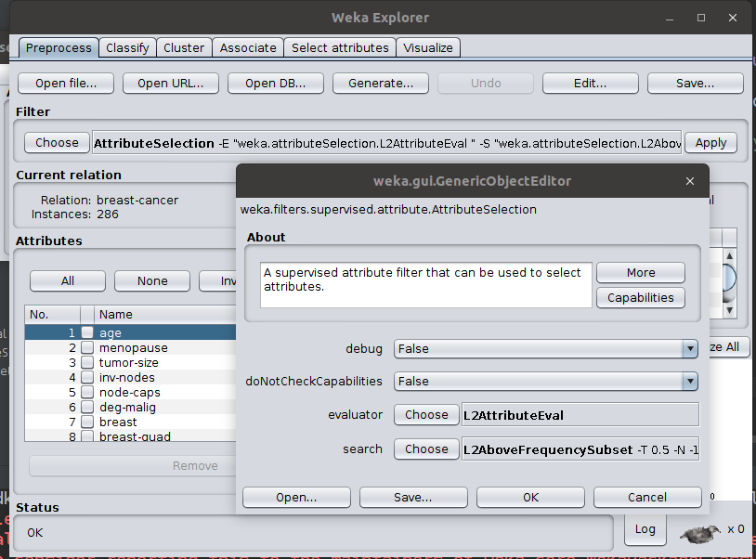Open the doNotCheckCapabilities dropdown
756x559 pixels.
coord(546,382)
